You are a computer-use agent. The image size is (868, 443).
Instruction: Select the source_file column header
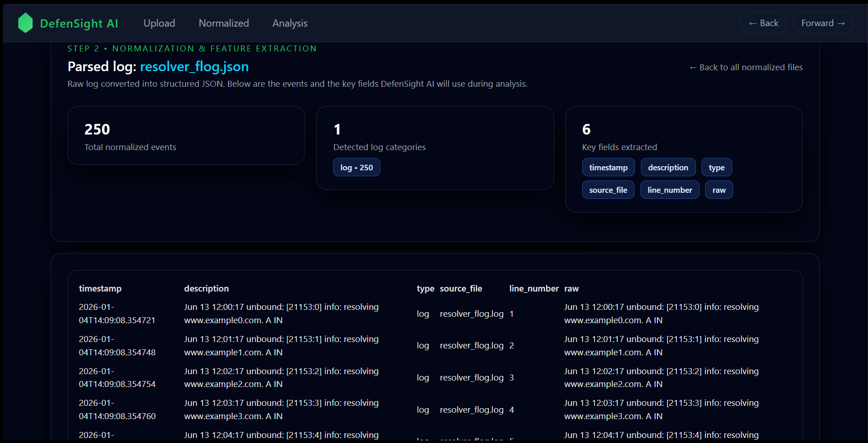(x=461, y=289)
